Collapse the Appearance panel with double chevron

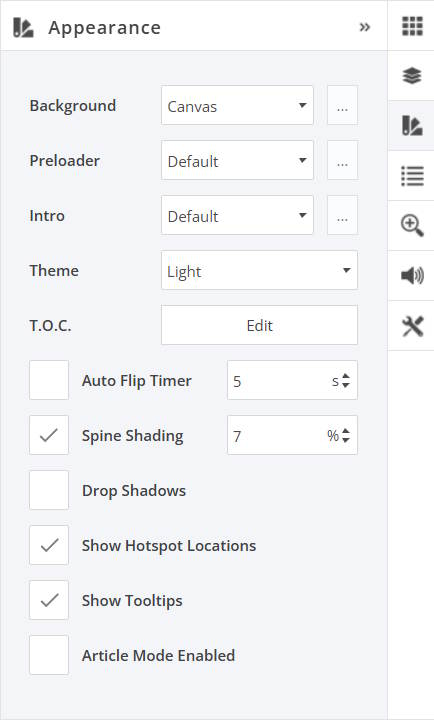pyautogui.click(x=365, y=27)
